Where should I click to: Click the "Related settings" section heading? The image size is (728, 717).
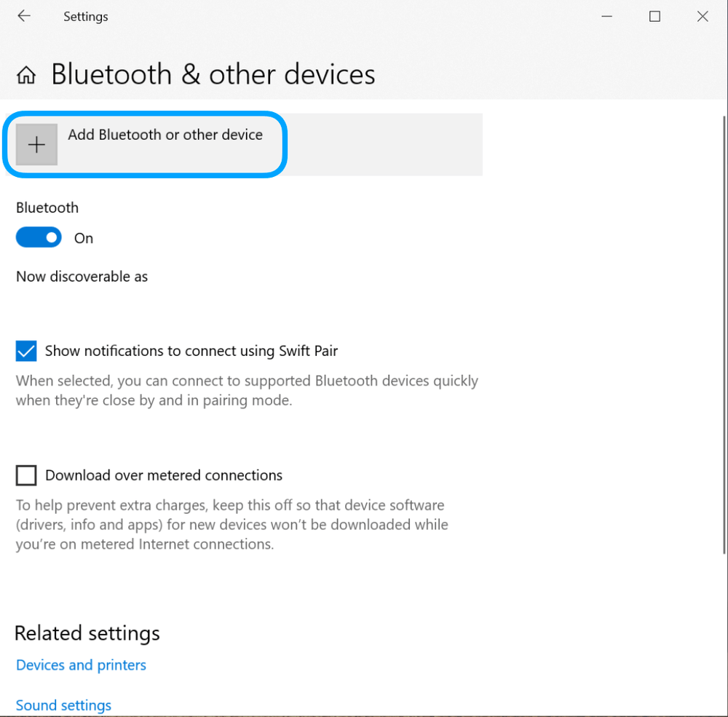point(87,633)
